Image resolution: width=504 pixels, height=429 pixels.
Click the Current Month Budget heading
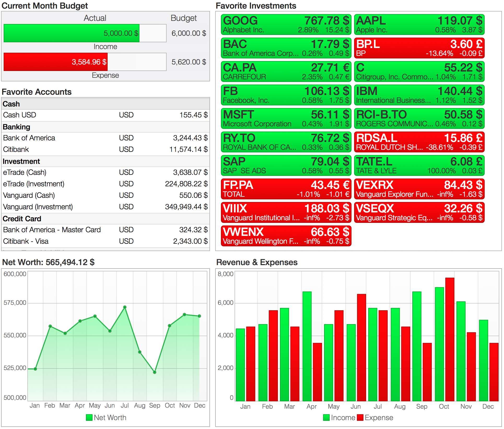pyautogui.click(x=45, y=6)
